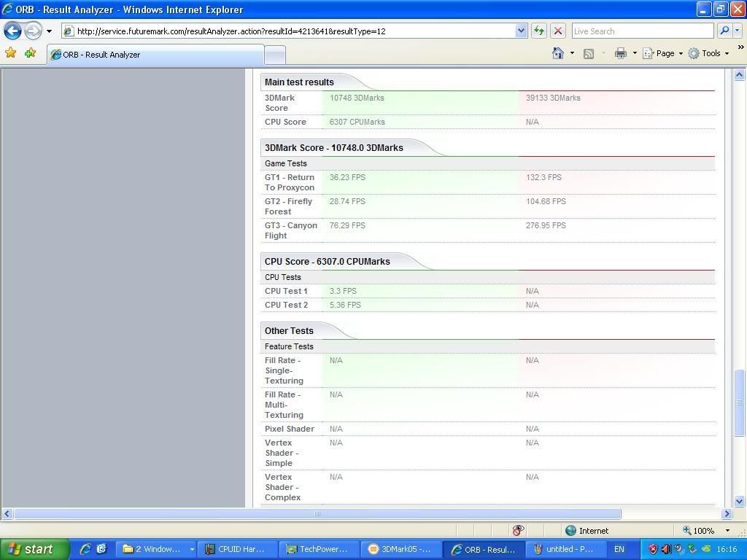Viewport: 747px width, 560px height.
Task: Click the 39133 3DMarks score value
Action: [553, 98]
